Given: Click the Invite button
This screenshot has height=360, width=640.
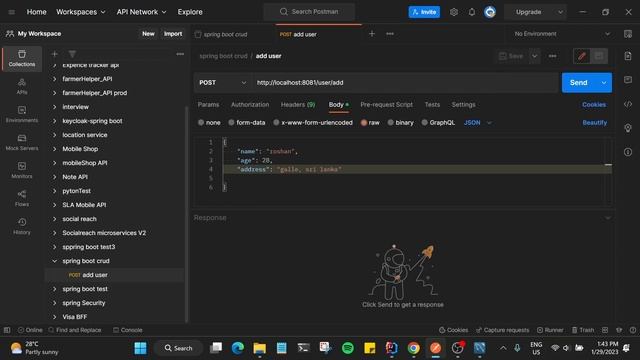Looking at the screenshot, I should point(424,12).
